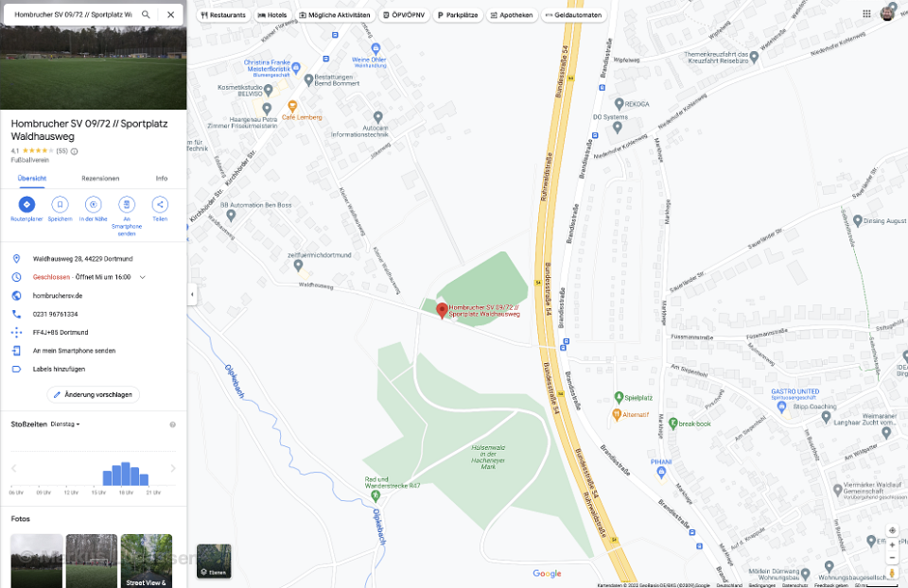This screenshot has height=588, width=908.
Task: Switch to the Rezensionen tab
Action: (100, 179)
